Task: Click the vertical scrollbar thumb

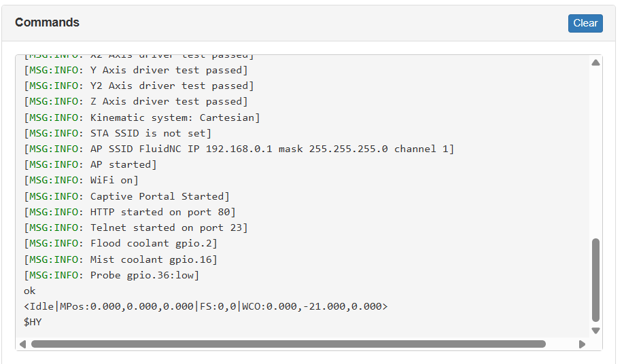Action: pos(595,279)
